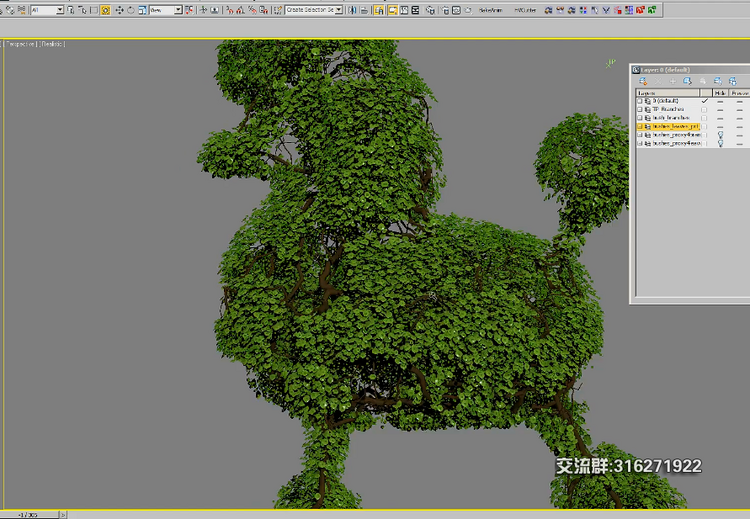Run the BakeAnim toolbar button
This screenshot has height=519, width=750.
point(491,10)
